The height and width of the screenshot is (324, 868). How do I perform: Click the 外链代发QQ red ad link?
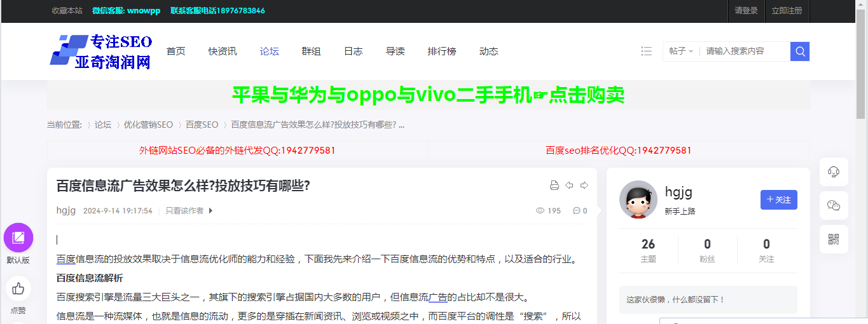point(237,151)
